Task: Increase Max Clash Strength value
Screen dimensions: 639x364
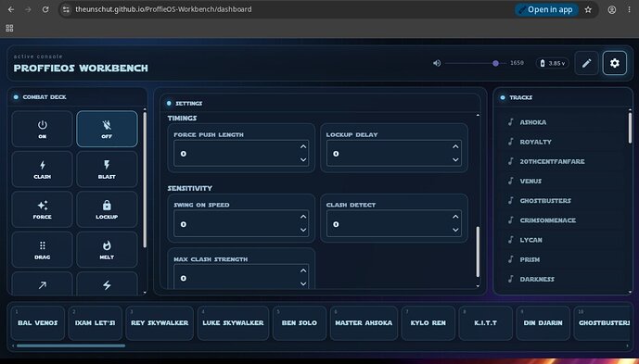Action: click(303, 270)
